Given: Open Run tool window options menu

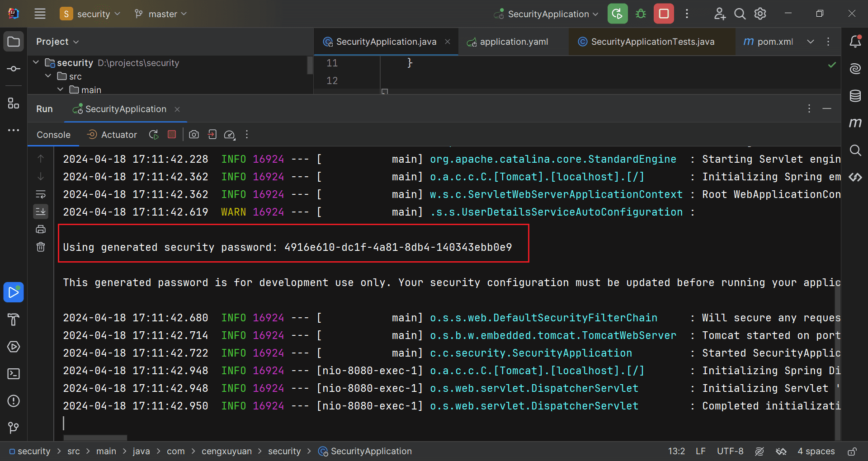Looking at the screenshot, I should (x=809, y=109).
